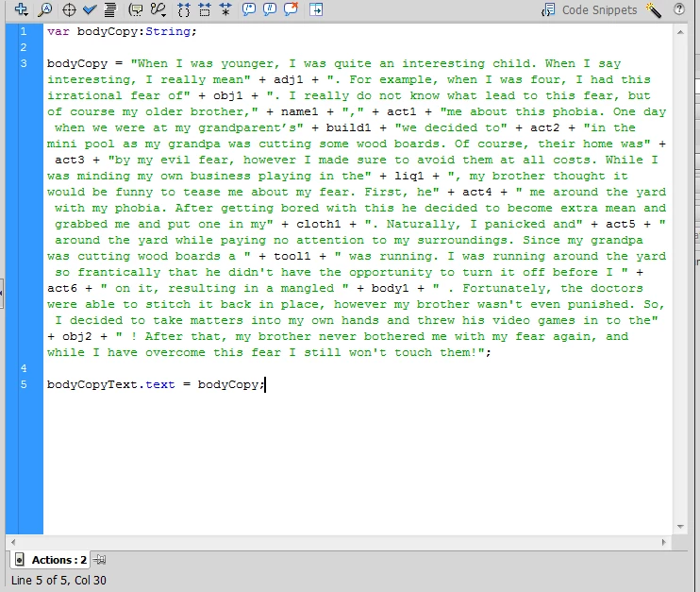Viewport: 700px width, 592px height.
Task: Apply block comment to the selection
Action: (x=249, y=9)
